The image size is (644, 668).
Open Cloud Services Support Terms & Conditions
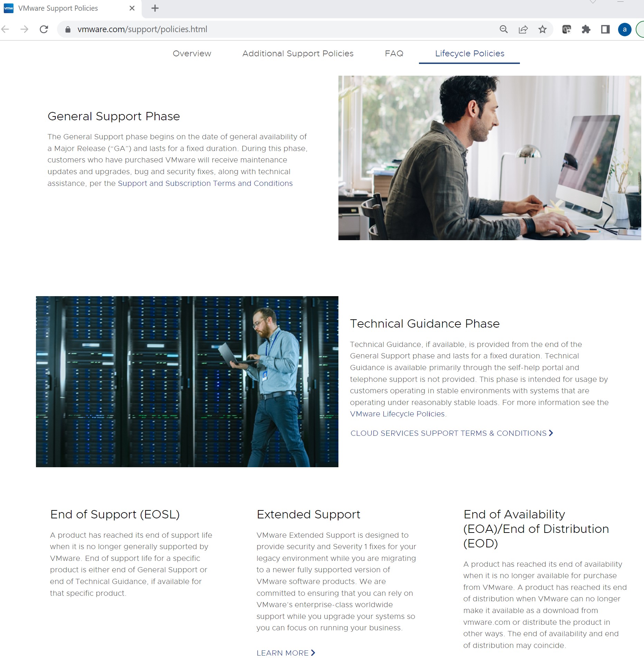tap(448, 433)
